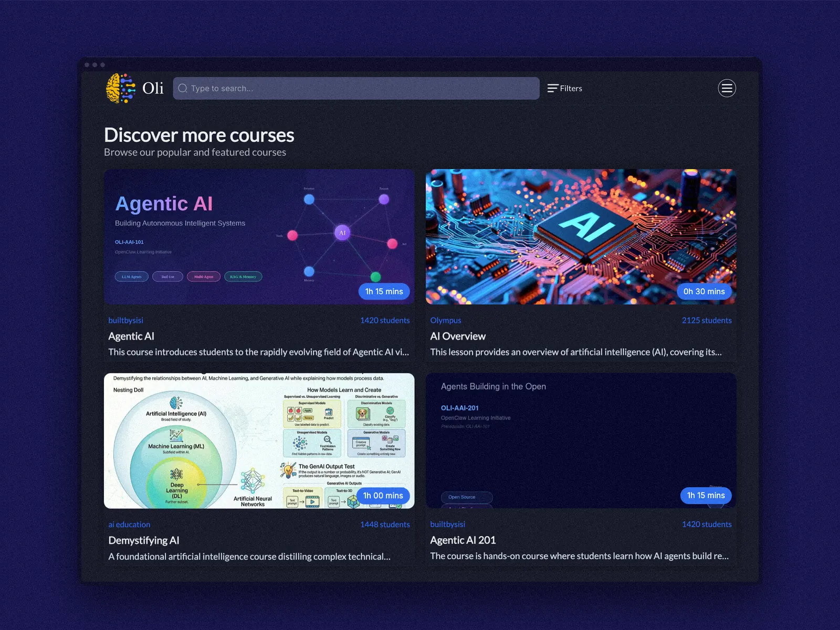The width and height of the screenshot is (840, 630).
Task: Click the search magnifier icon
Action: (x=183, y=88)
